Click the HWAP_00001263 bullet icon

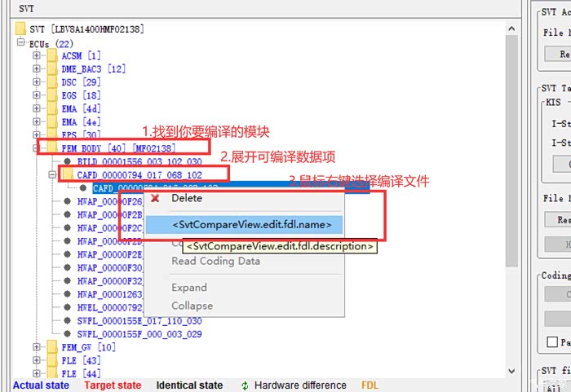pyautogui.click(x=68, y=294)
